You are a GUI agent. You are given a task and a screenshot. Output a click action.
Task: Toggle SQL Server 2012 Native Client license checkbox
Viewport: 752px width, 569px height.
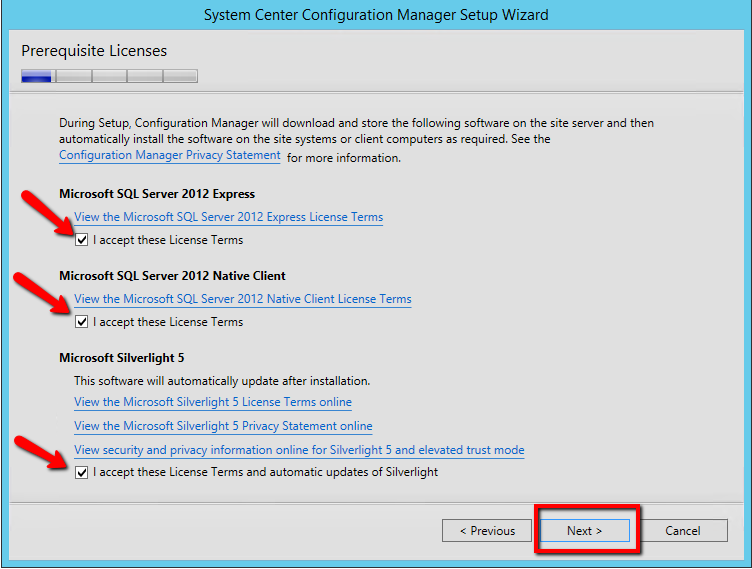click(82, 322)
